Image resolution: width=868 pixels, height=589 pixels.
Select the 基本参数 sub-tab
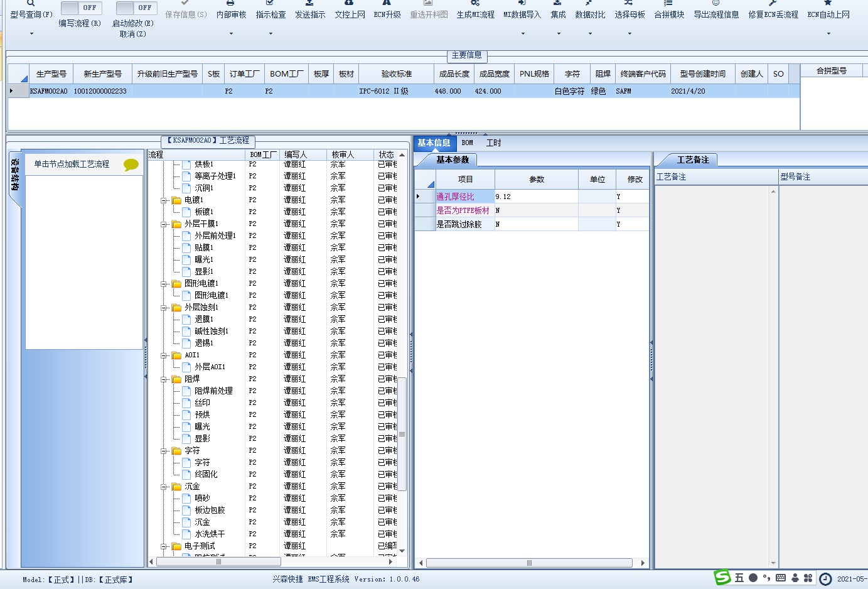(x=453, y=159)
